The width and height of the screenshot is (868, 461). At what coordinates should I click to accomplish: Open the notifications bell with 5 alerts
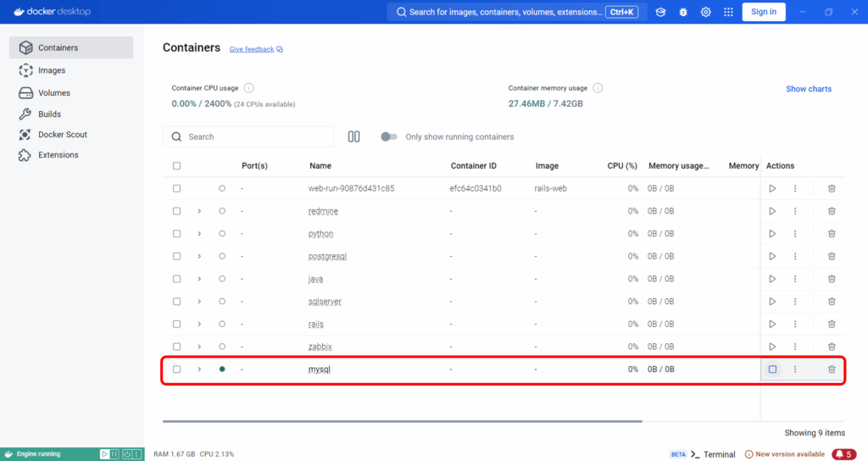(843, 454)
